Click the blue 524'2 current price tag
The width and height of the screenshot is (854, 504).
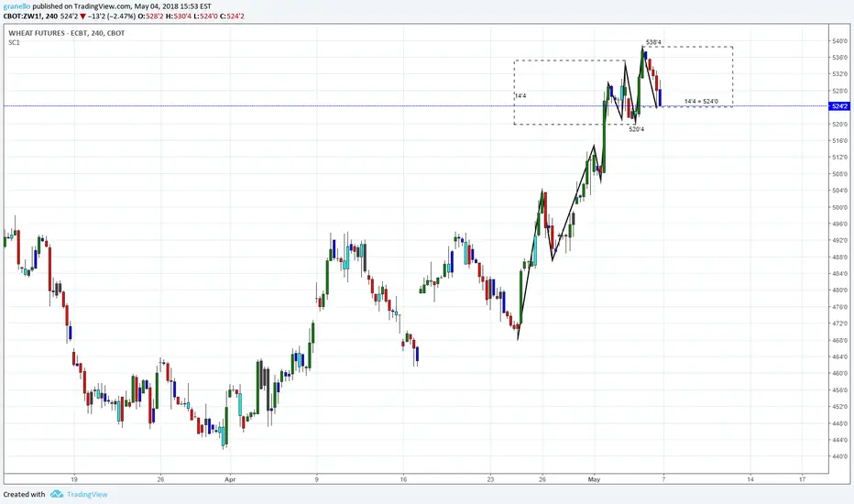coord(839,106)
